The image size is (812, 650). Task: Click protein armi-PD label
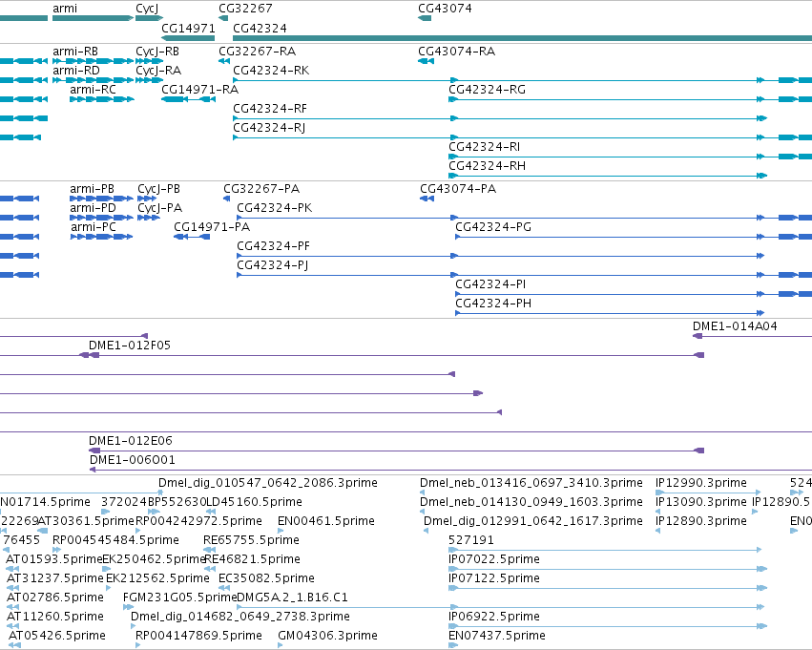tap(94, 208)
